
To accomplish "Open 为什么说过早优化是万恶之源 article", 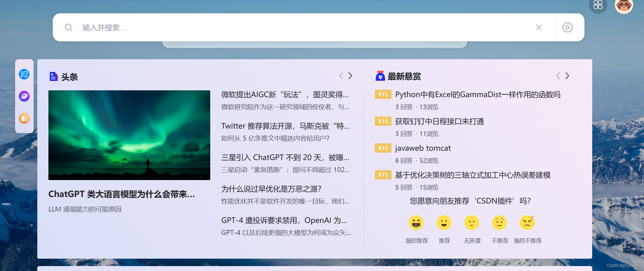I will click(272, 189).
